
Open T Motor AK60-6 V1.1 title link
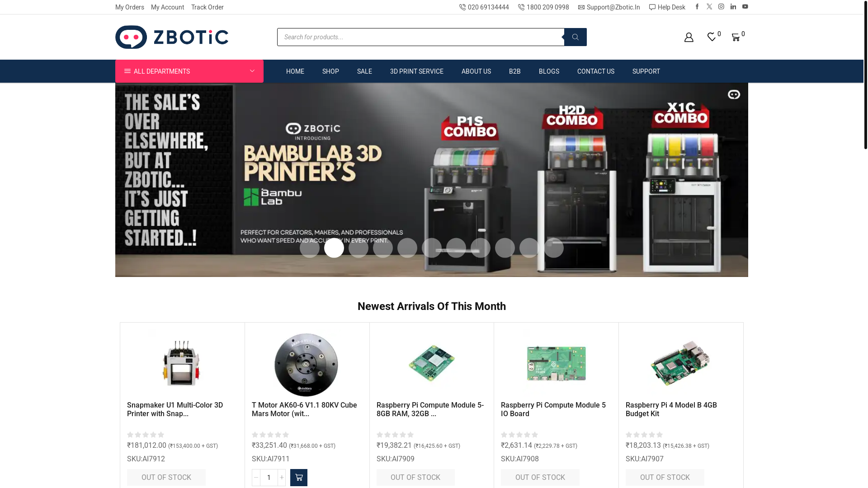[x=304, y=409]
